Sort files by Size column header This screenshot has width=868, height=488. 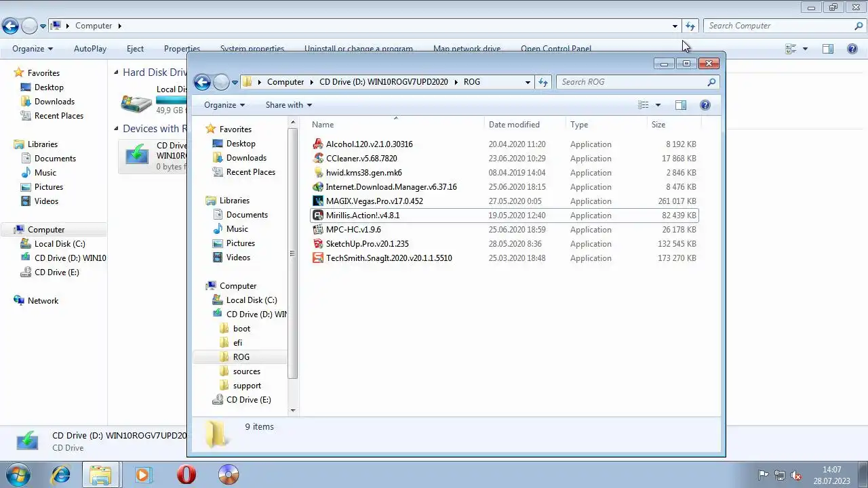point(674,125)
